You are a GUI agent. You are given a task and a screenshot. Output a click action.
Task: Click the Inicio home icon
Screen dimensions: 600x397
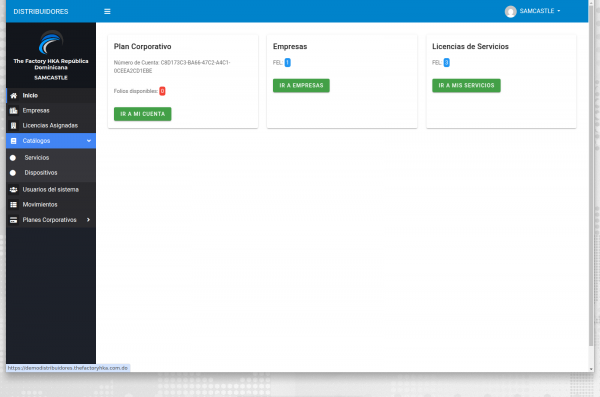pos(13,96)
